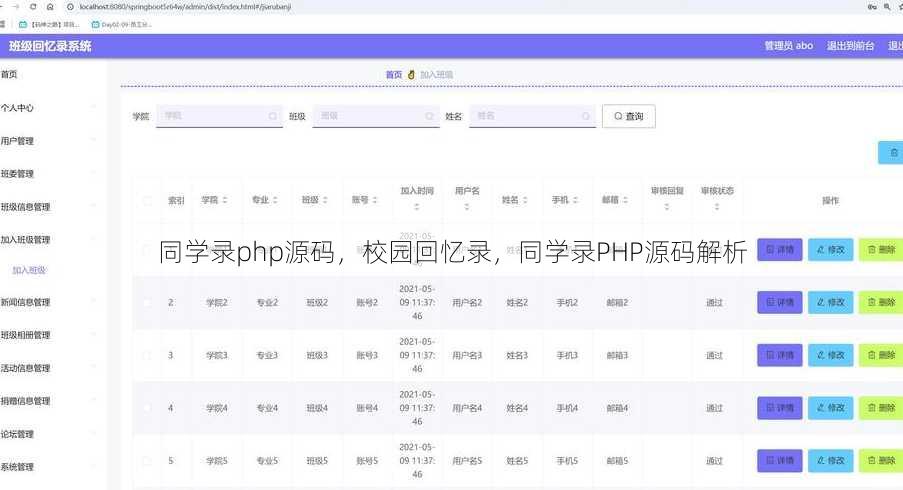Click cell 用户名2 in table
This screenshot has height=490, width=903.
coord(467,303)
